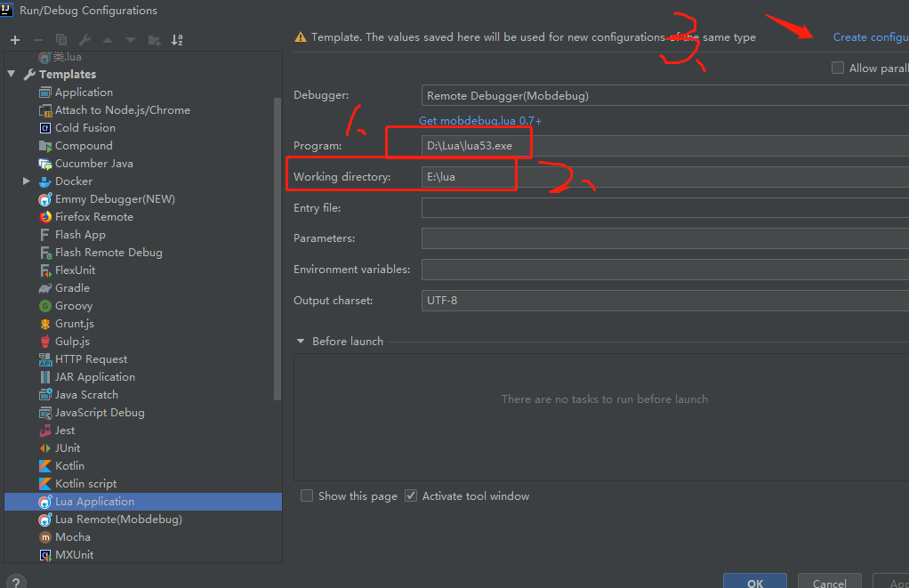This screenshot has width=909, height=588.
Task: Click the Program path field
Action: click(x=665, y=146)
